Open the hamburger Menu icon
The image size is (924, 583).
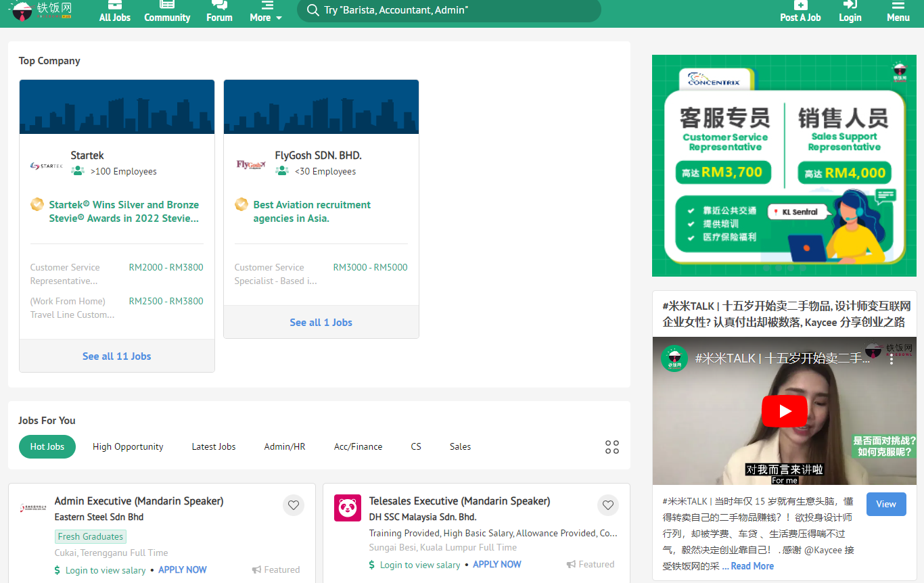tap(898, 5)
